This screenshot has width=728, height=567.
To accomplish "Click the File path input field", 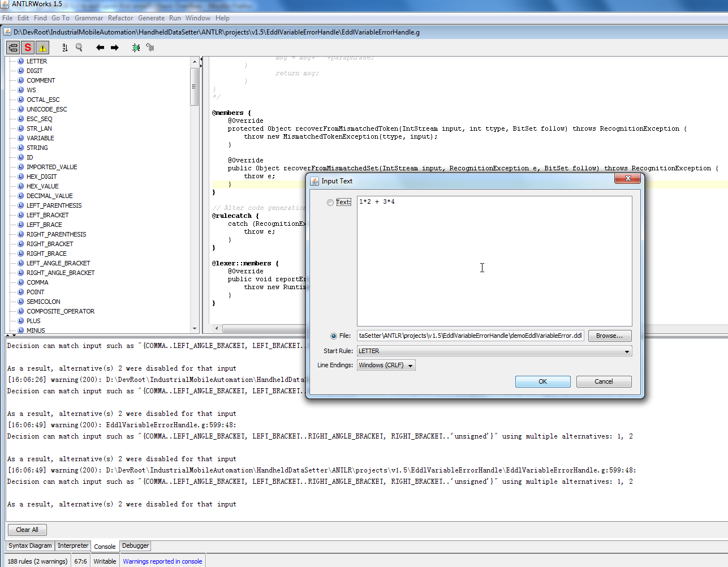I will pyautogui.click(x=471, y=336).
